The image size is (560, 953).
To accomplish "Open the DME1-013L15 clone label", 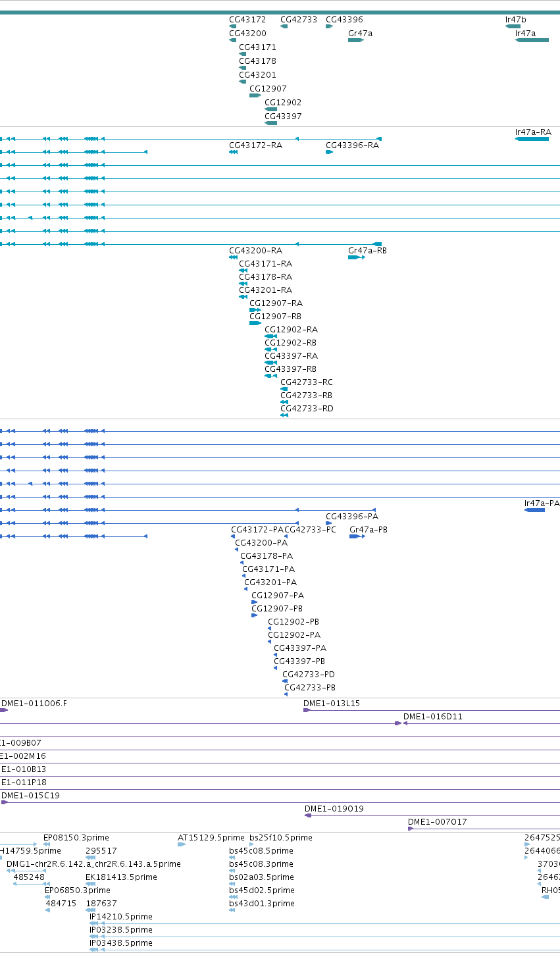I will [x=332, y=704].
